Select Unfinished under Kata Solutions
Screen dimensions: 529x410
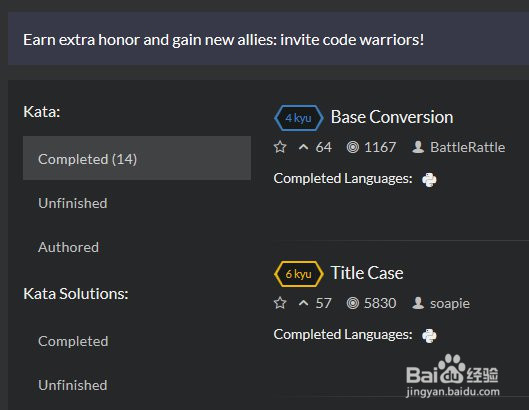click(73, 385)
